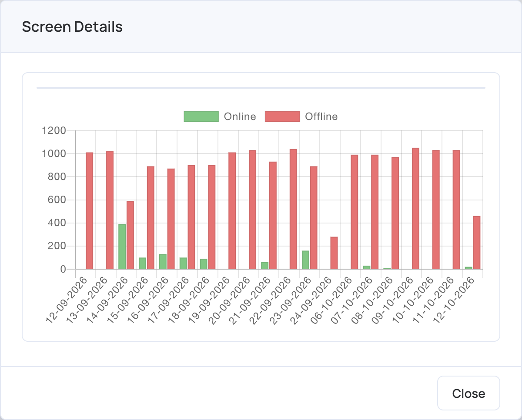Select the Online bar for 17-09-2026
The height and width of the screenshot is (420, 522).
183,263
